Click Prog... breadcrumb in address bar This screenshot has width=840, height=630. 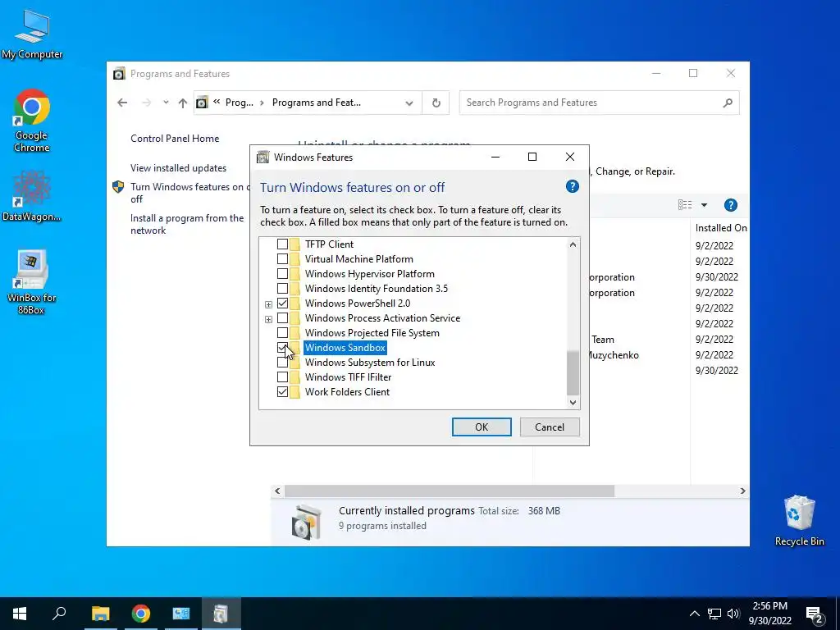(239, 103)
